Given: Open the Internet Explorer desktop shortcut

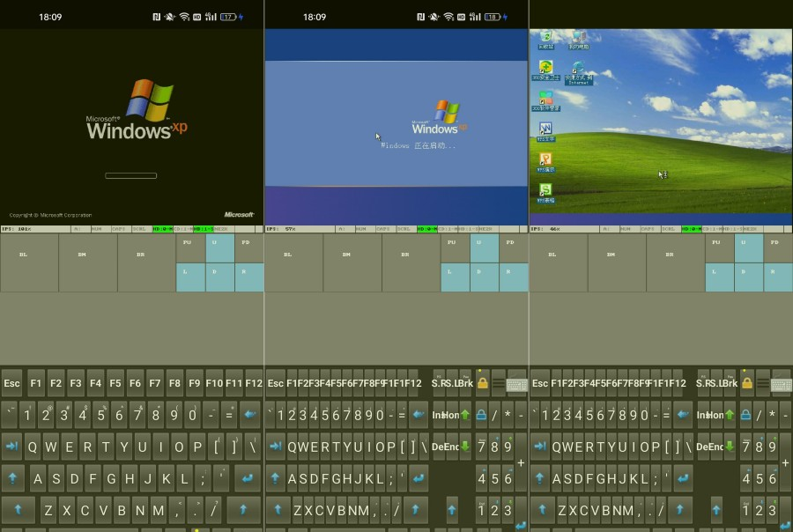Looking at the screenshot, I should [x=579, y=73].
